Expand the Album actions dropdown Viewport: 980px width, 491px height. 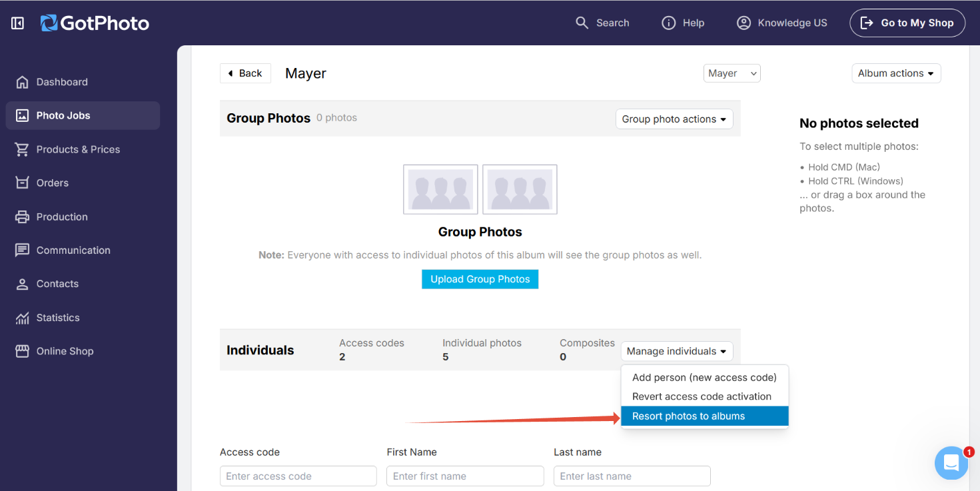coord(896,73)
